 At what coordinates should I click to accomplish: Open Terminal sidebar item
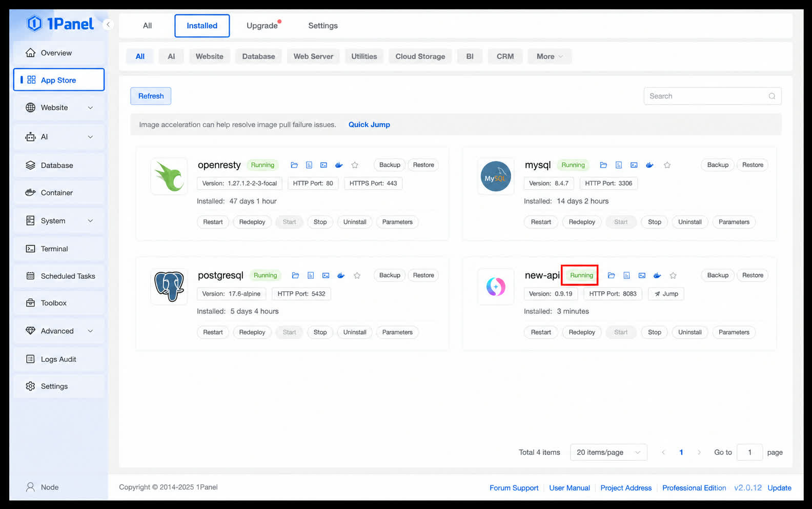[59, 249]
